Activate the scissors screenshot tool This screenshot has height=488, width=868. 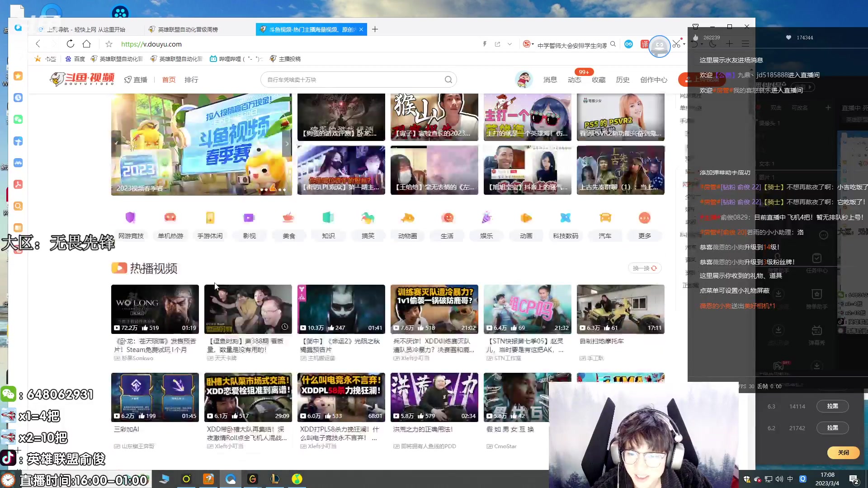676,44
